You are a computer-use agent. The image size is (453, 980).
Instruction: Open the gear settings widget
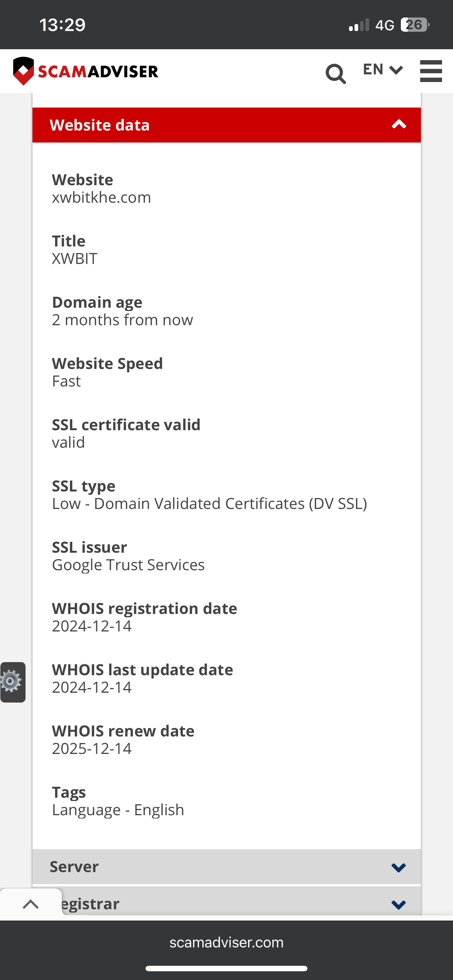12,682
